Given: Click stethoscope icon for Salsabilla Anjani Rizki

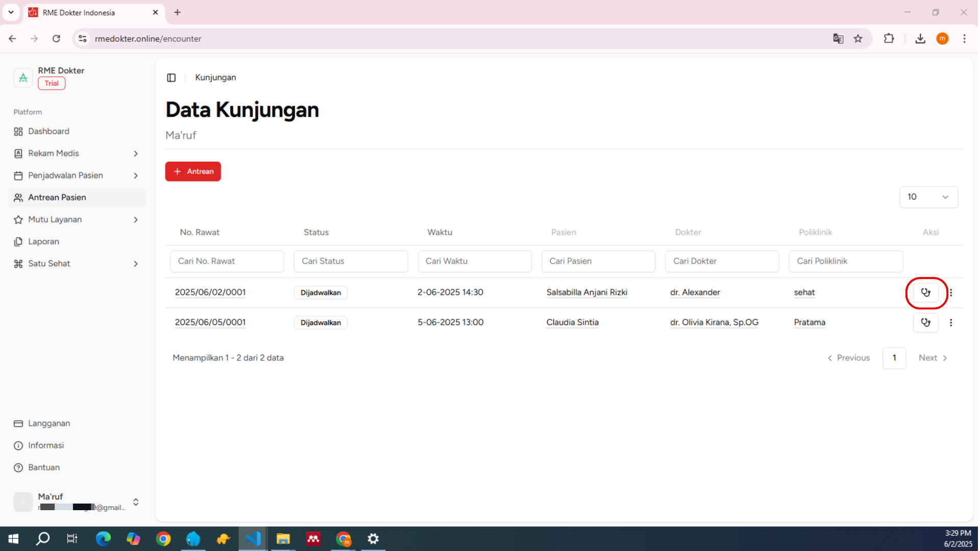Looking at the screenshot, I should click(x=925, y=292).
